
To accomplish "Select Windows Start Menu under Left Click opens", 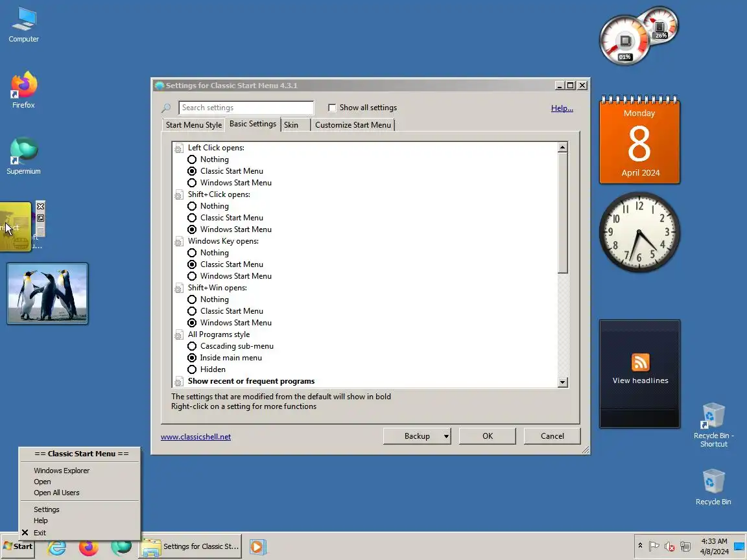I will click(192, 183).
